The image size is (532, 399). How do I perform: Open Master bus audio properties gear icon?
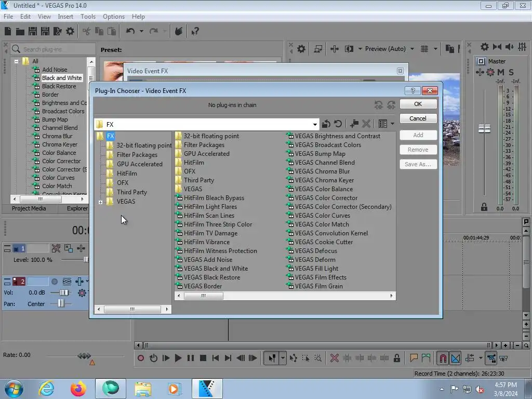[x=485, y=47]
